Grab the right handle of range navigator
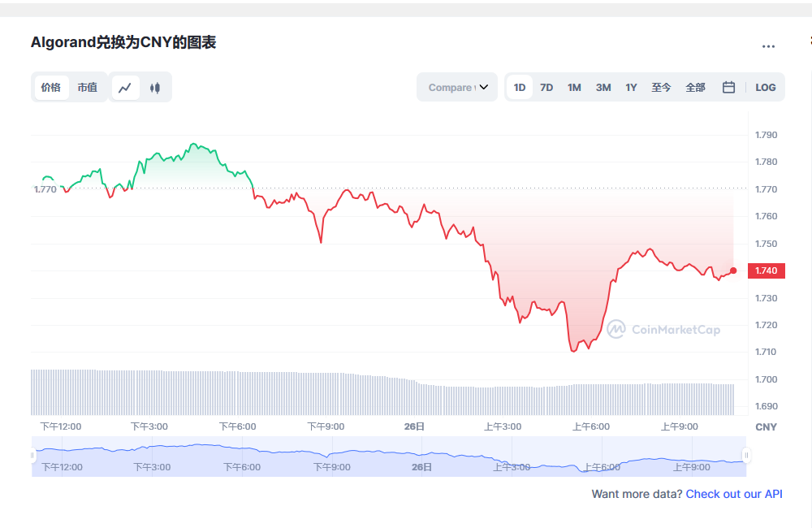Screen dimensions: 812x528 tap(746, 456)
